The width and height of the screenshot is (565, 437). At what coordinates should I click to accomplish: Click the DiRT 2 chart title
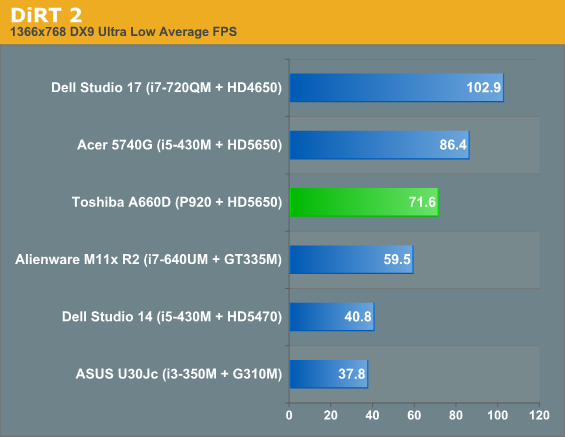coord(46,15)
